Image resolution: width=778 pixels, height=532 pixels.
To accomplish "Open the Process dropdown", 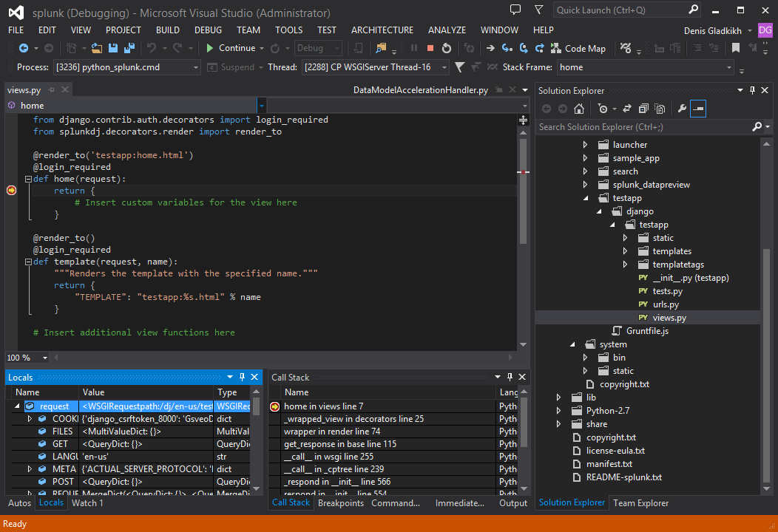I will pyautogui.click(x=196, y=67).
